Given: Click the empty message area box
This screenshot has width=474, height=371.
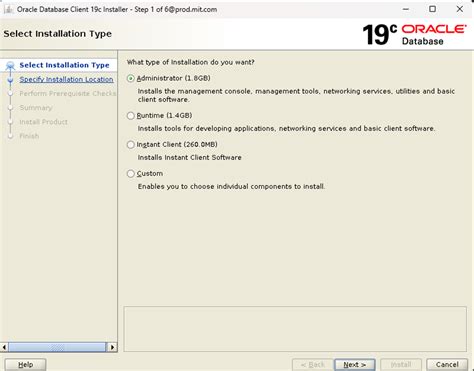Looking at the screenshot, I should (x=295, y=329).
